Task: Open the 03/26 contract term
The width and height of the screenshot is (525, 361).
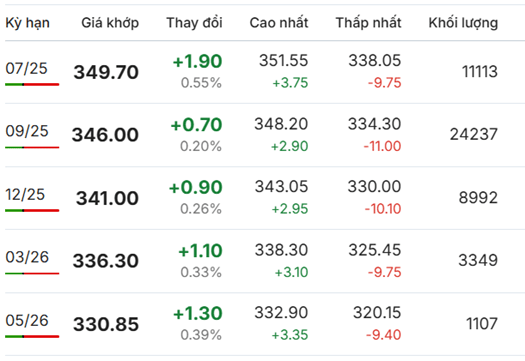Action: pos(27,257)
